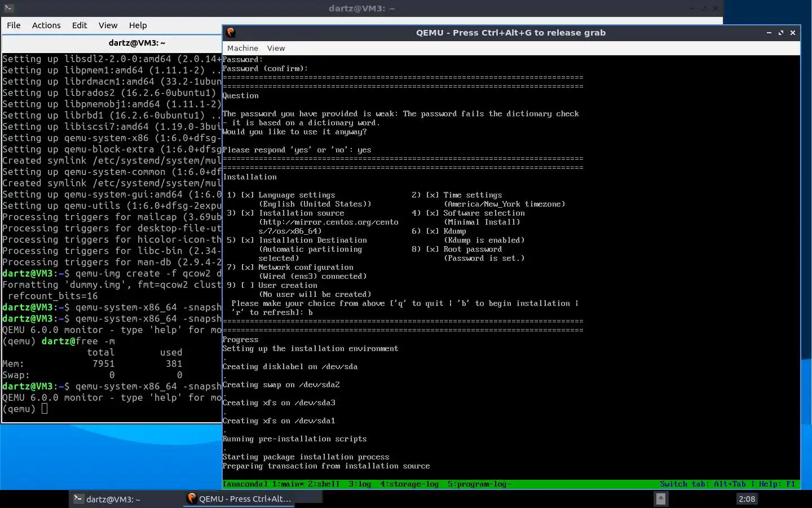The height and width of the screenshot is (508, 812).
Task: Click the dartz@VM3 terminal window title bar
Action: pos(361,8)
